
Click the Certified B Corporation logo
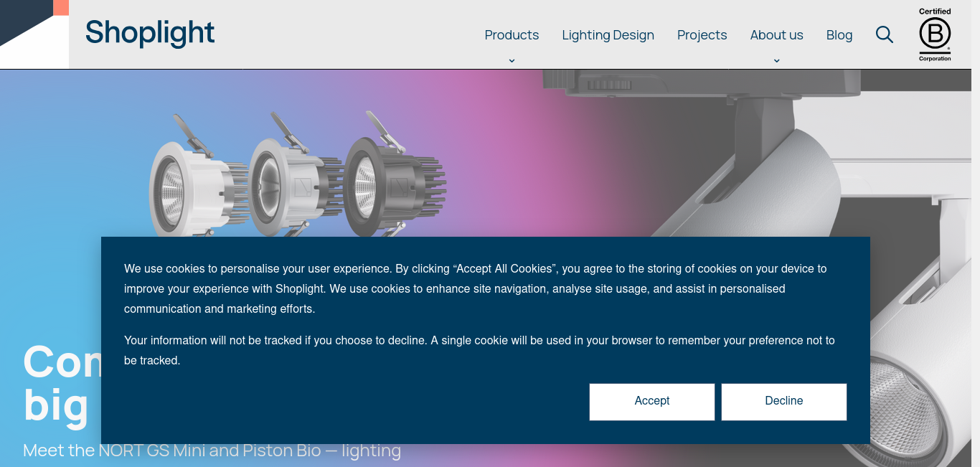pos(935,34)
